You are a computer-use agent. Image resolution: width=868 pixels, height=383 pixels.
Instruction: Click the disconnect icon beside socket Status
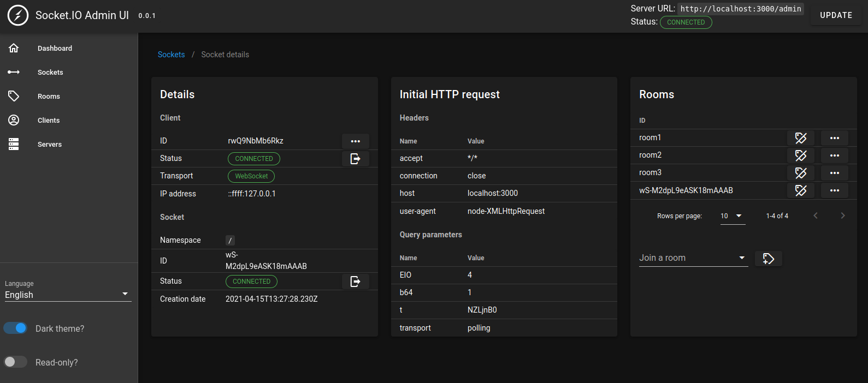coord(355,282)
